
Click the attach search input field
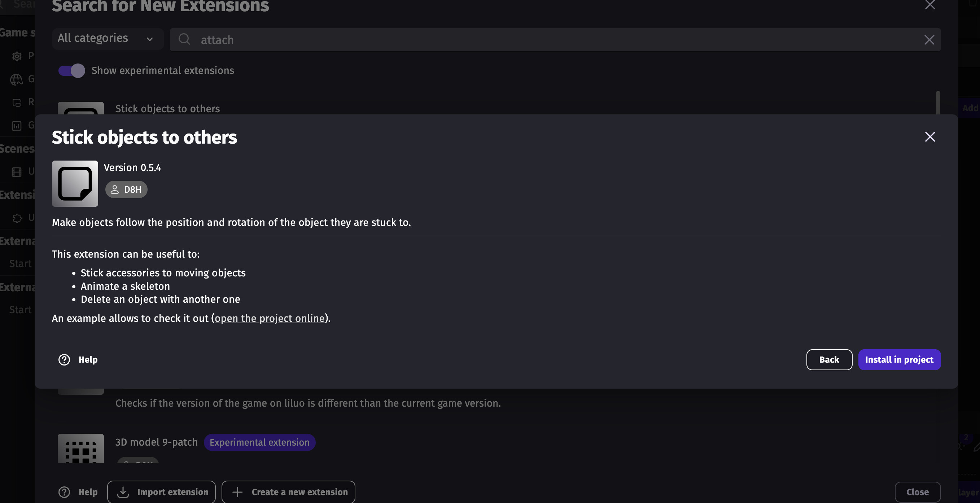[533, 40]
